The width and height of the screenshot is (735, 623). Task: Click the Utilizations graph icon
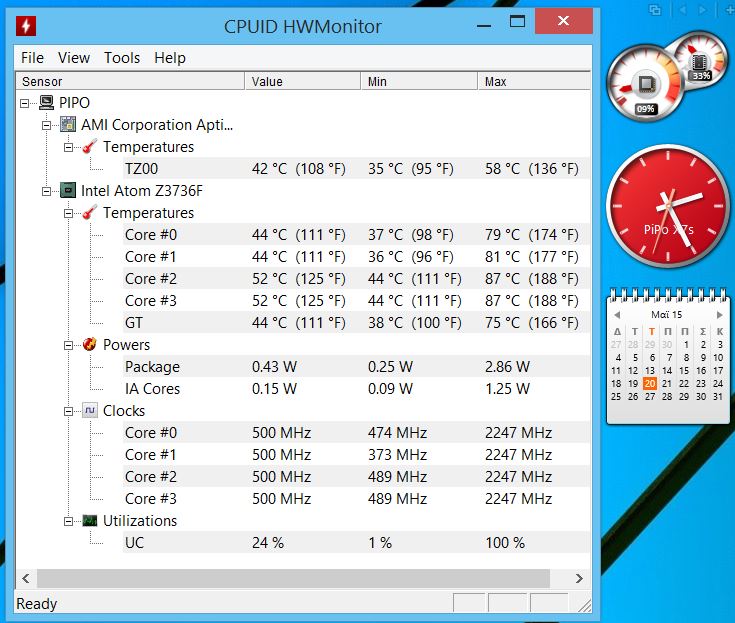[90, 520]
